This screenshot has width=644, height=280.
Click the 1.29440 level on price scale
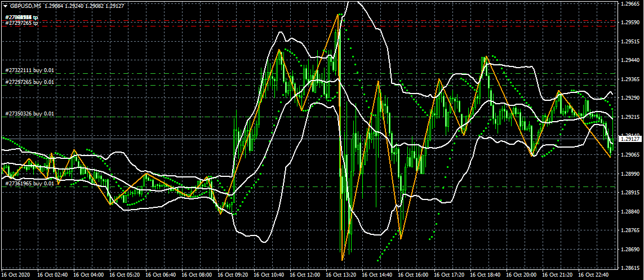point(629,60)
